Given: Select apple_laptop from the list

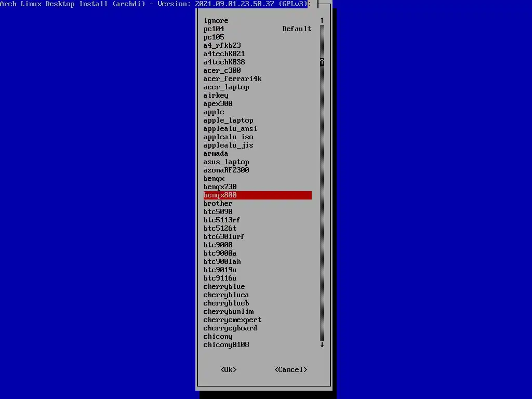Looking at the screenshot, I should [258, 121].
